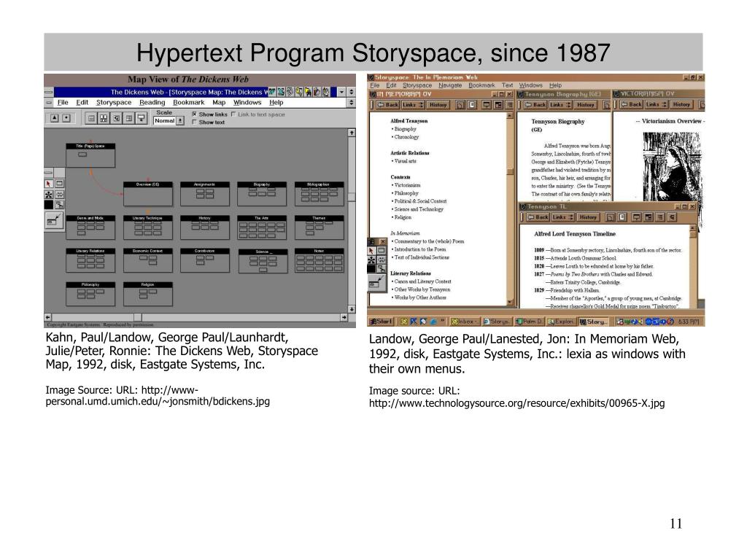The height and width of the screenshot is (560, 747).
Task: Click the outline view icon in Dickens Web toolbar
Action: tap(128, 118)
